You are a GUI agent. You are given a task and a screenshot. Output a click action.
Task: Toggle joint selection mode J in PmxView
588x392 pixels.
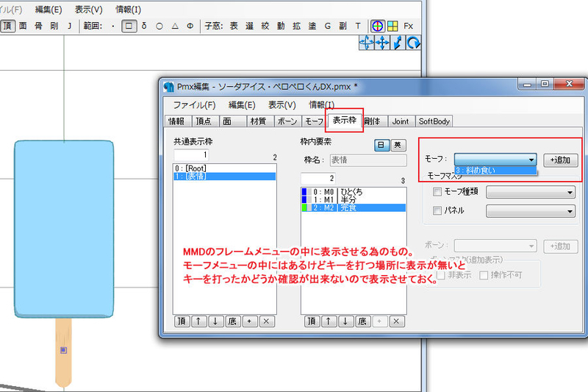[69, 26]
